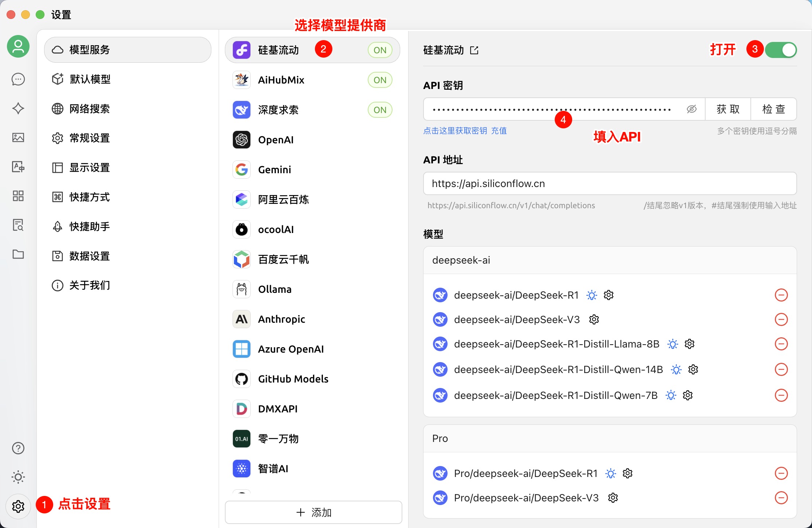Show the hidden API key
Viewport: 812px width, 528px height.
(691, 109)
